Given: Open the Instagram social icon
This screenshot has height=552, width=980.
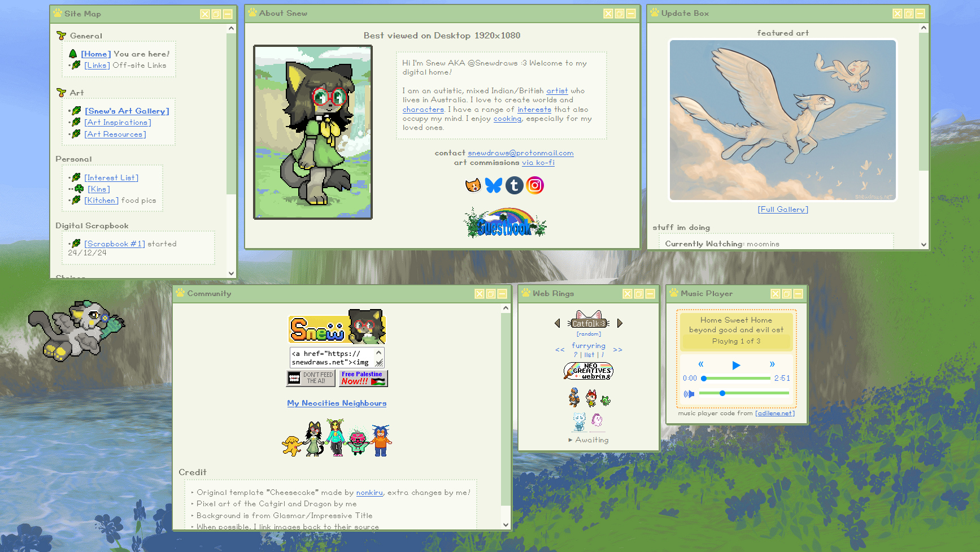Looking at the screenshot, I should [x=535, y=185].
